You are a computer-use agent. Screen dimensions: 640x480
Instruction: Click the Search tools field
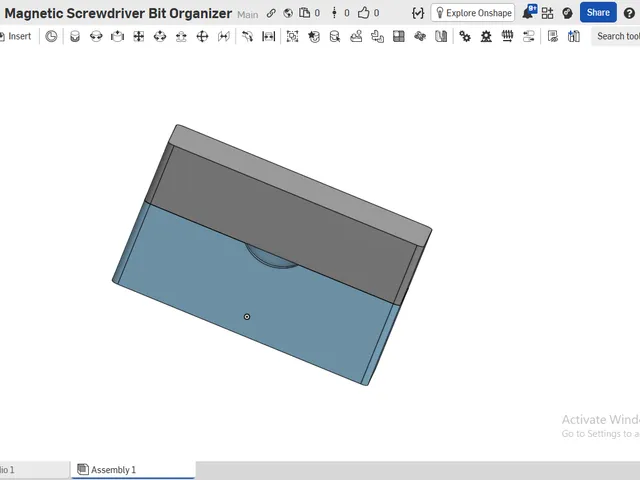616,36
